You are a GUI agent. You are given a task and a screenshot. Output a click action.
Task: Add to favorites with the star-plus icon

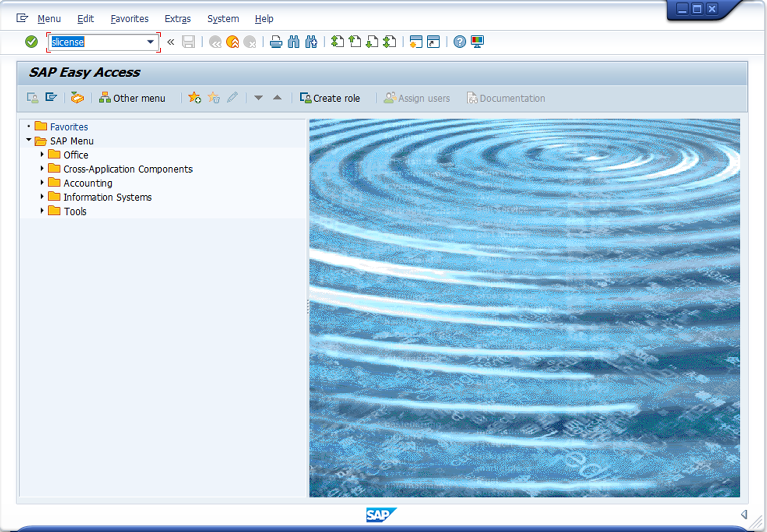(x=195, y=98)
